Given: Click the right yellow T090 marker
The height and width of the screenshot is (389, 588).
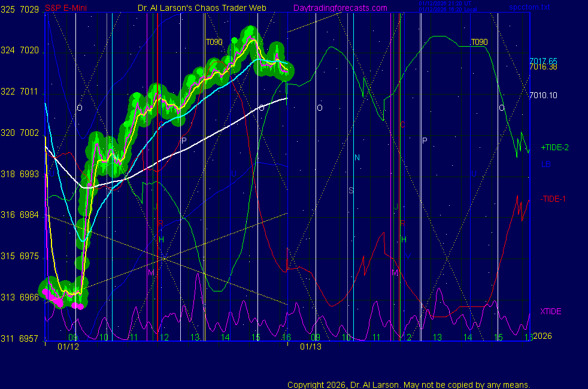Looking at the screenshot, I should tap(479, 42).
